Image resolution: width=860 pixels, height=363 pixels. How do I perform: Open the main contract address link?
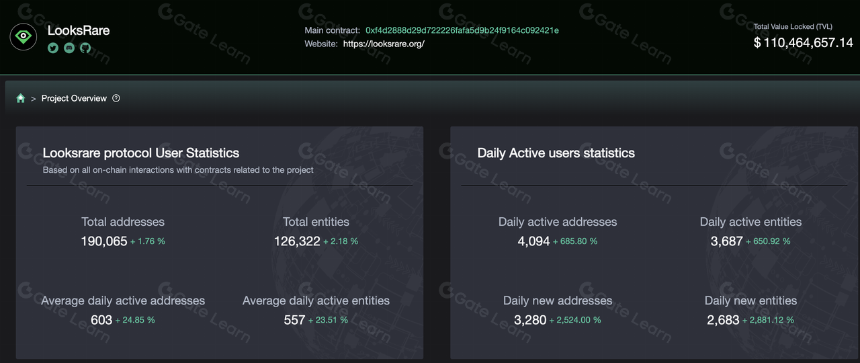coord(462,30)
